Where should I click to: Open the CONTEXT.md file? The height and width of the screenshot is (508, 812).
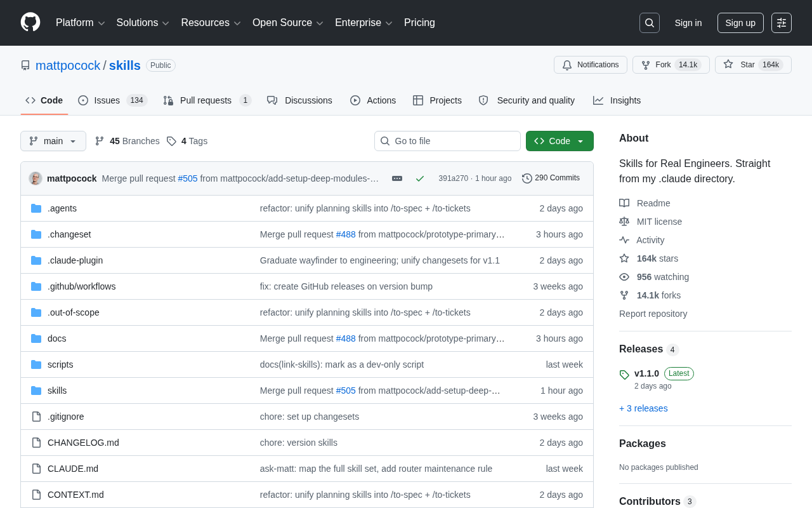(x=75, y=495)
